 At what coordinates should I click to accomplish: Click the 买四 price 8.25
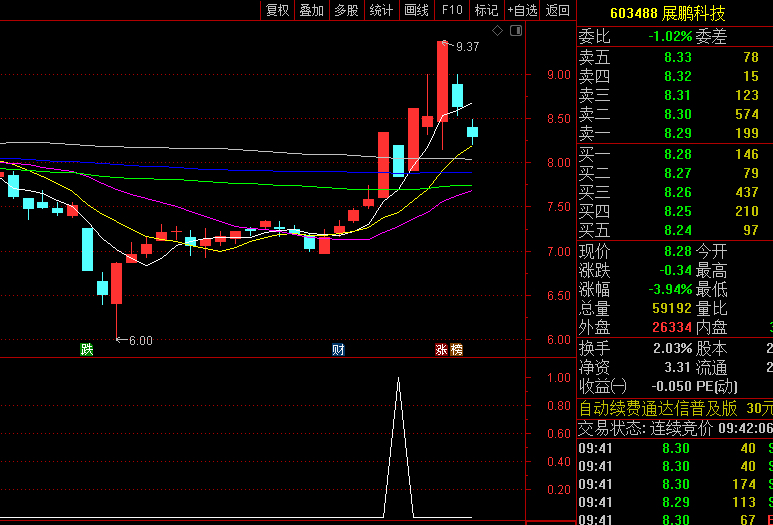click(678, 211)
